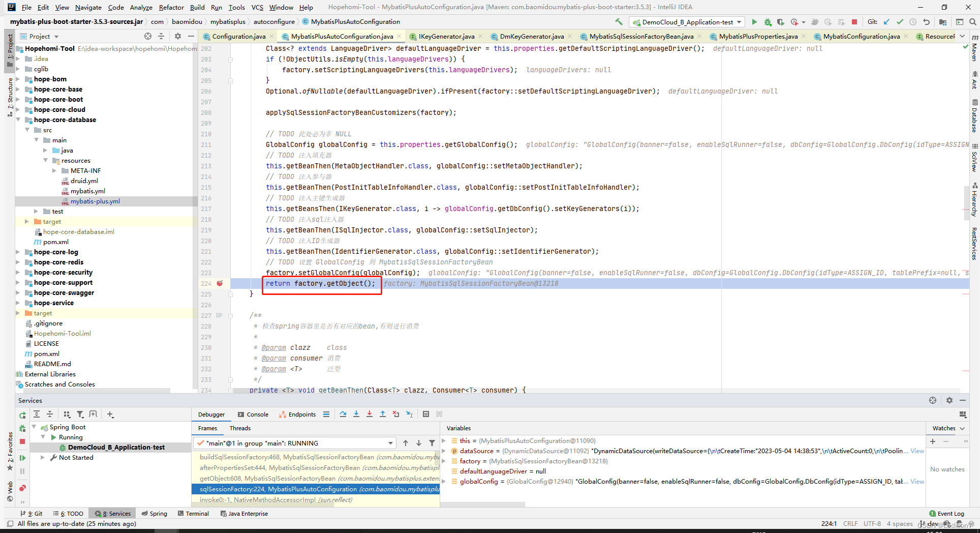Toggle the Favorites tool window button
Screen dimensions: 980x533
(10, 450)
